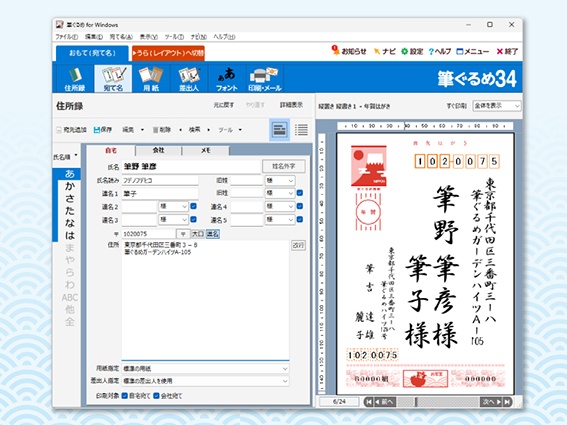
Task: Open the 差出人指定 sender dropdown
Action: click(x=205, y=381)
